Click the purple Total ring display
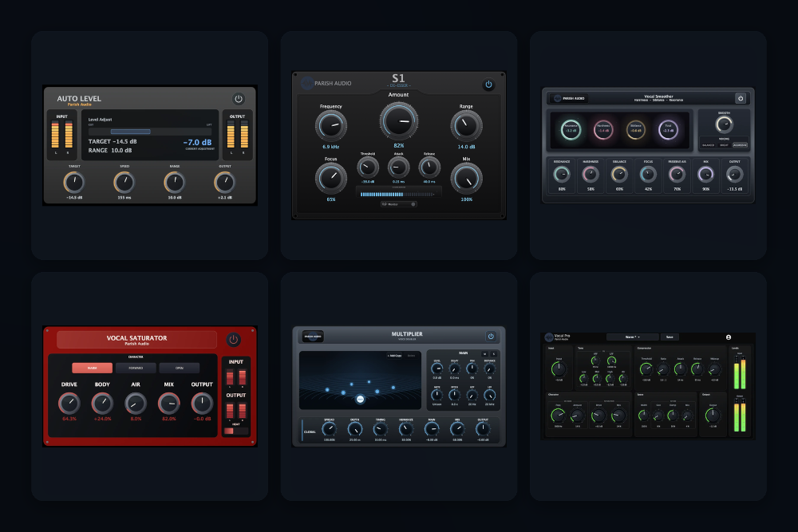This screenshot has width=798, height=532. click(x=668, y=130)
